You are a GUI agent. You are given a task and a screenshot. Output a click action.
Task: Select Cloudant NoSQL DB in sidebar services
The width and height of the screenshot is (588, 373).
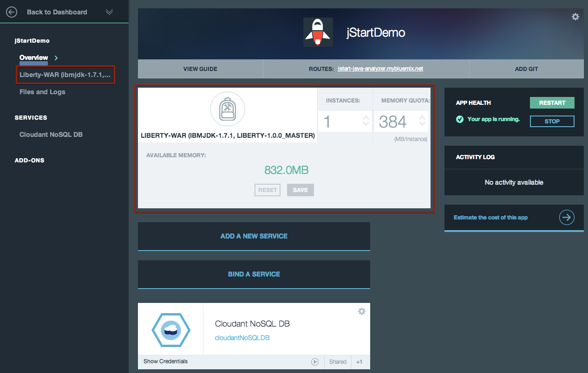click(51, 135)
